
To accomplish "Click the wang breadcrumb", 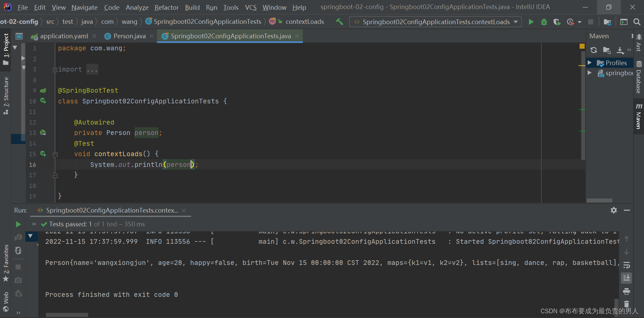I will click(129, 22).
